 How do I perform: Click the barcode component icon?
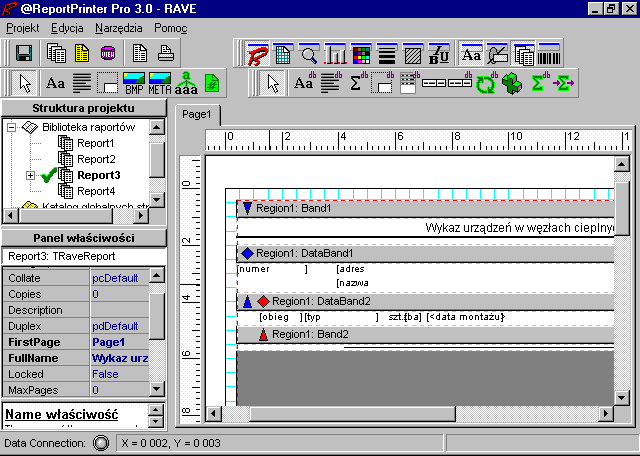coord(549,54)
